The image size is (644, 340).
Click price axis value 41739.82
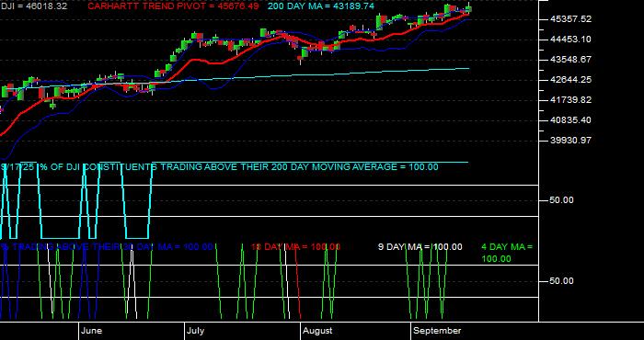pyautogui.click(x=571, y=99)
